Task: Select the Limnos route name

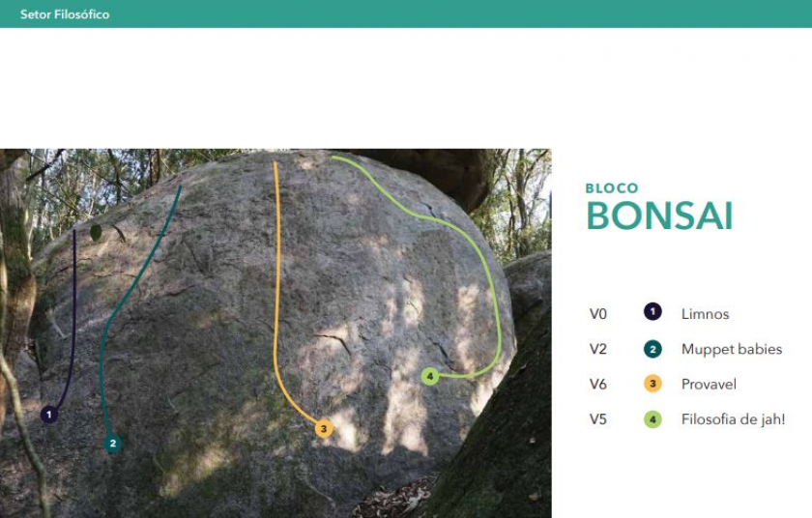Action: [705, 314]
